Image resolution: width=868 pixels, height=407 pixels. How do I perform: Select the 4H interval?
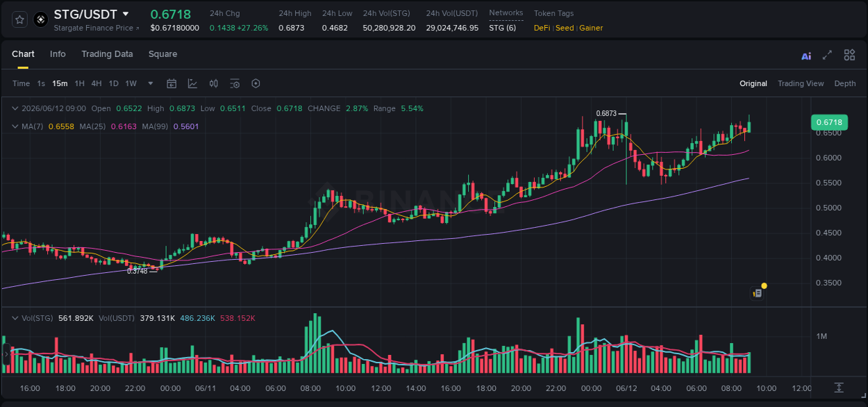point(96,83)
